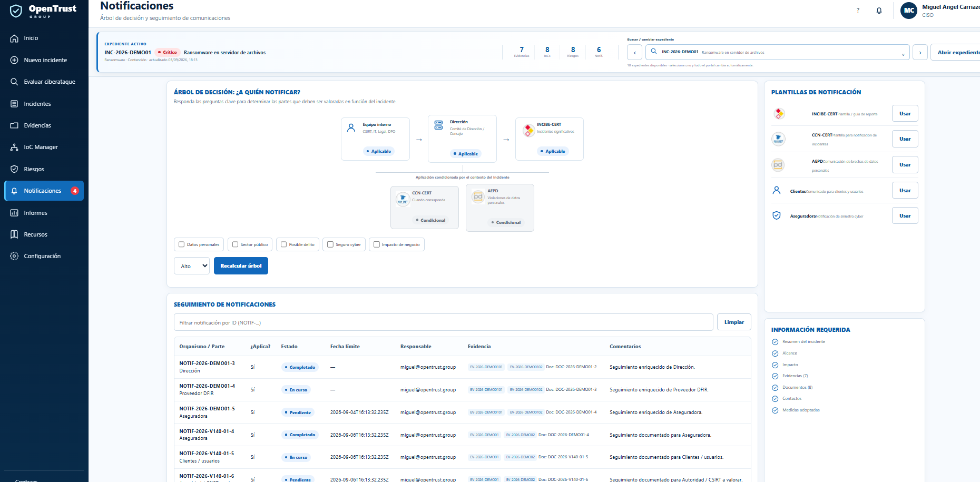The image size is (980, 482).
Task: Tick the Sector público checkbox
Action: click(236, 244)
